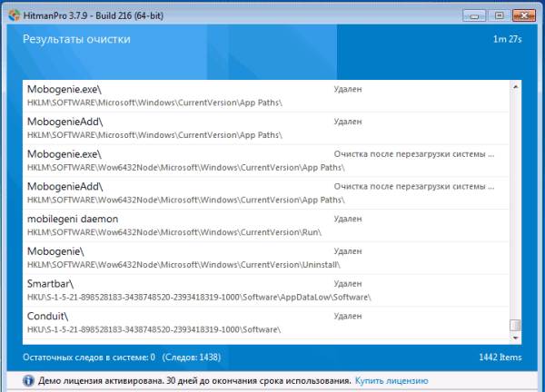Select the mobilegeni daemon entry
Screen dimensions: 545x392
coord(73,219)
